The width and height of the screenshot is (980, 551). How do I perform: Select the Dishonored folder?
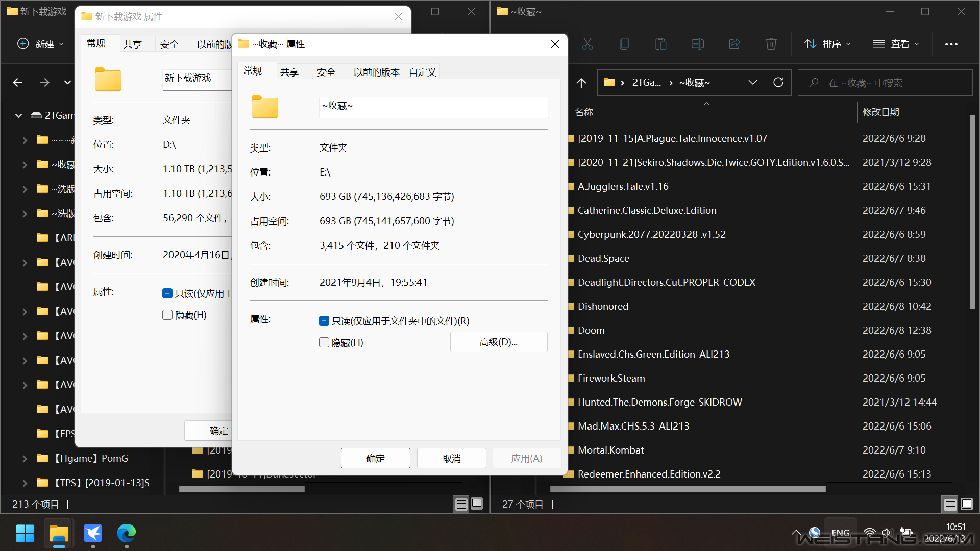tap(603, 306)
